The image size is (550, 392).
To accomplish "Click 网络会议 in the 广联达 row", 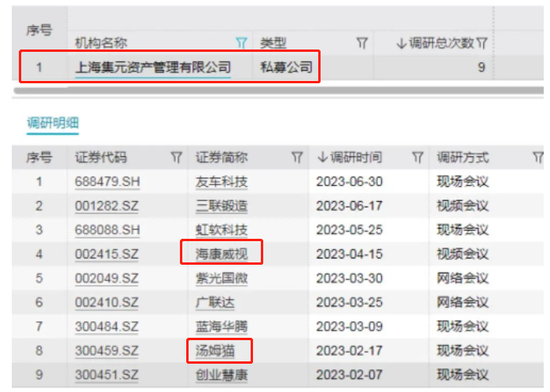I will (x=463, y=302).
